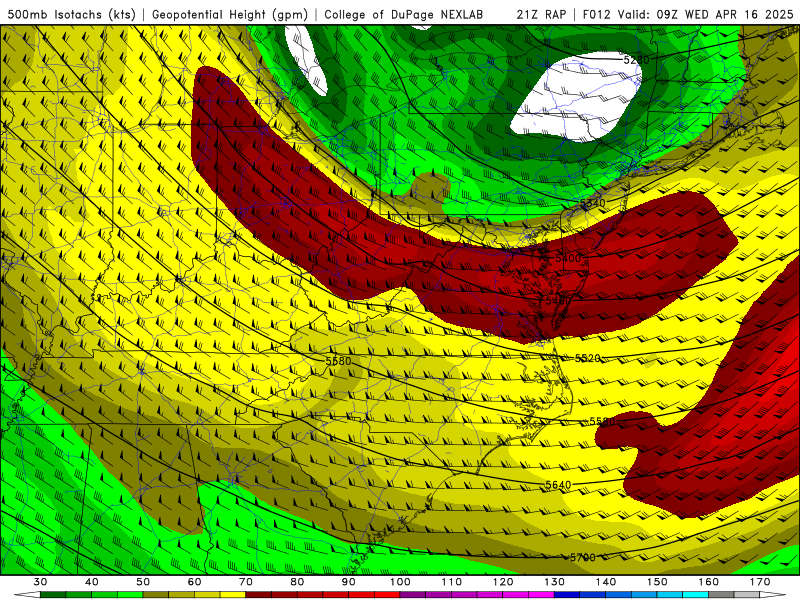Select the bright green 45-50 kt legend swatch
This screenshot has width=800, height=600.
tap(130, 595)
